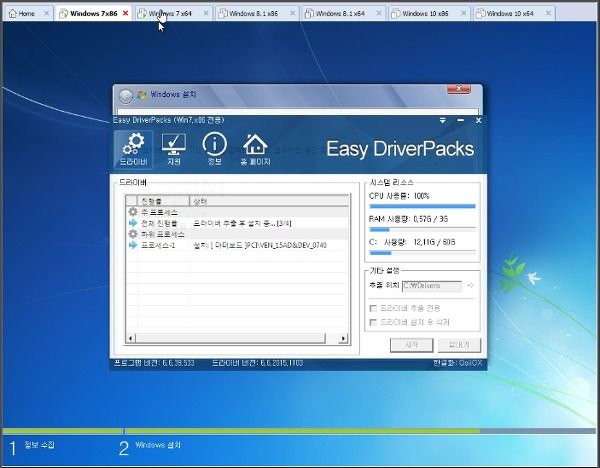
Task: Click the step 1 information gathering label
Action: pos(39,445)
